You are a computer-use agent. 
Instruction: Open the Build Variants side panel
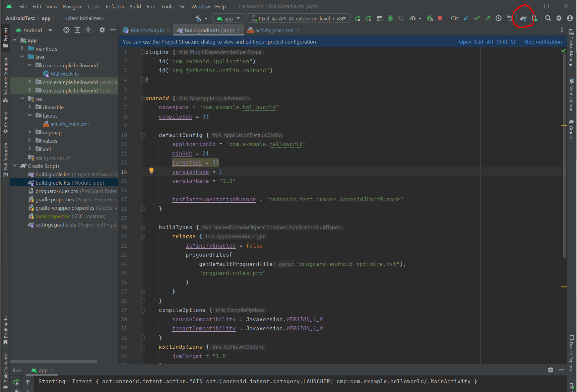(5, 371)
